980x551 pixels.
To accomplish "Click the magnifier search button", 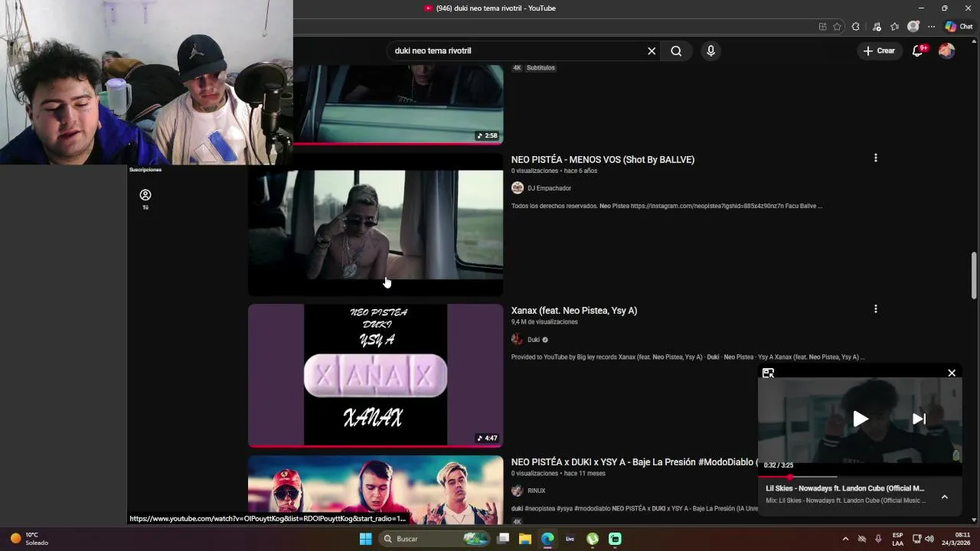I will (x=676, y=51).
